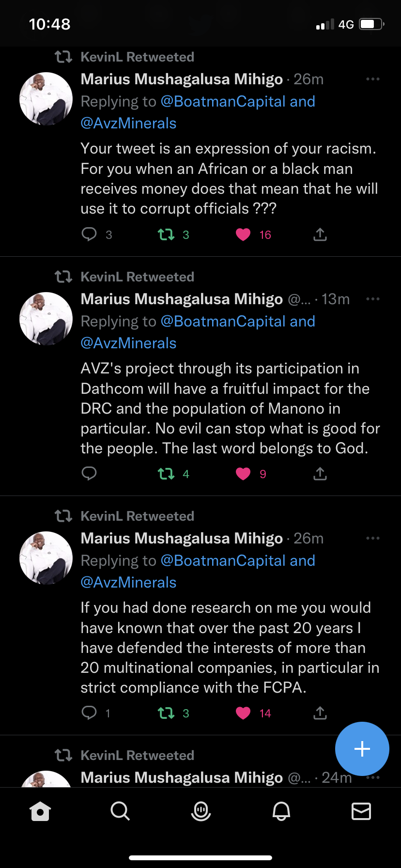Open the Spaces tab
The image size is (401, 868).
click(x=200, y=811)
